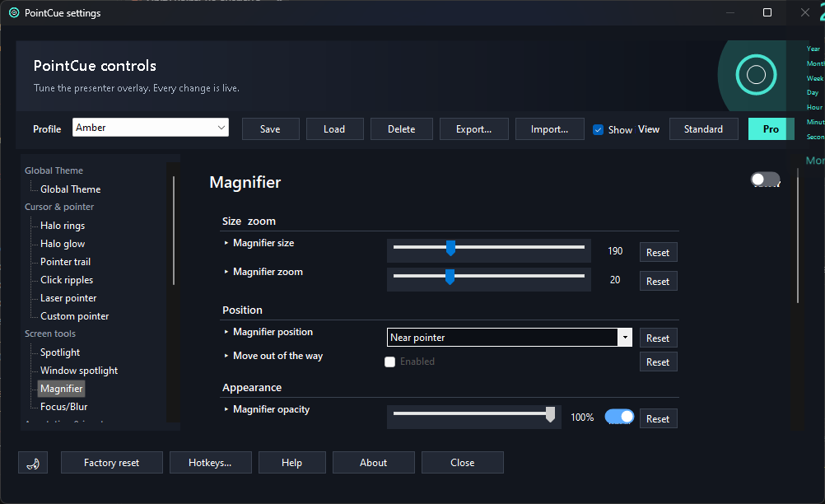Select Global Theme tree item

click(x=71, y=189)
